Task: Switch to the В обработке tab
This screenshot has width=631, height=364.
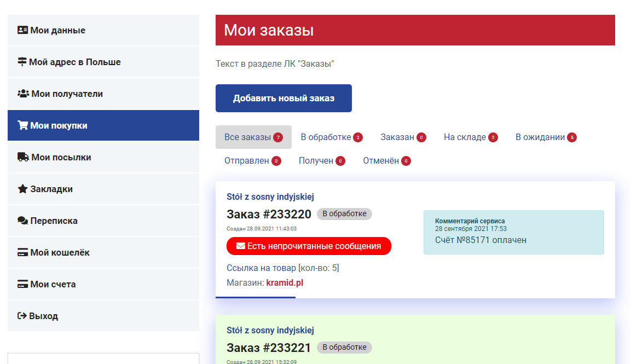Action: click(326, 137)
